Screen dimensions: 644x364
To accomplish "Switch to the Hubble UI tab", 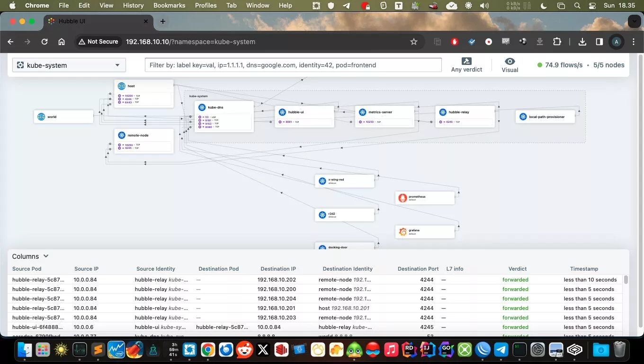I will 98,21.
